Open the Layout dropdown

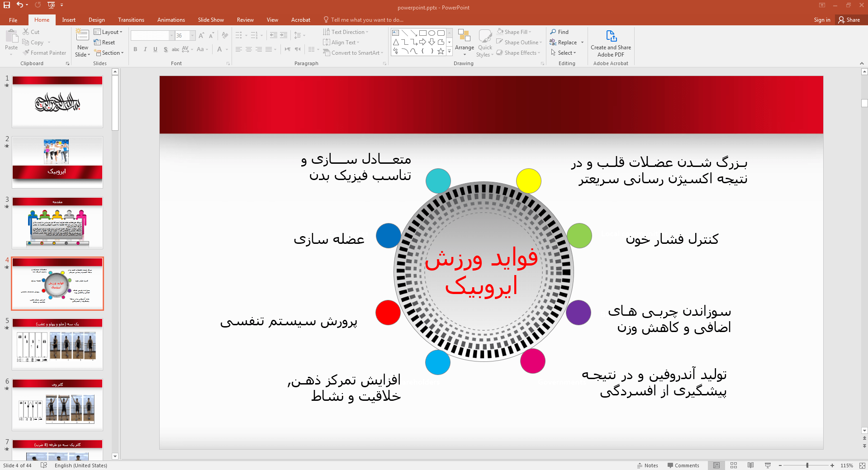click(108, 32)
